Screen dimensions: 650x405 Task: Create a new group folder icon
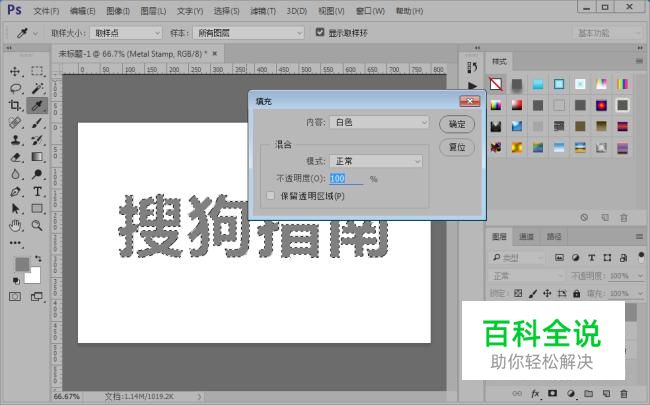[x=588, y=393]
